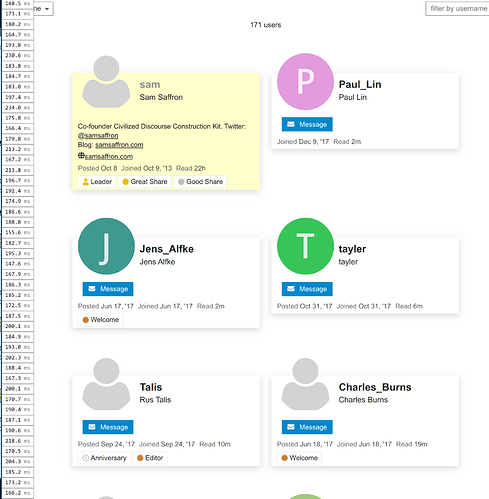Open the Charles_Burns username link
The height and width of the screenshot is (499, 489).
click(375, 387)
